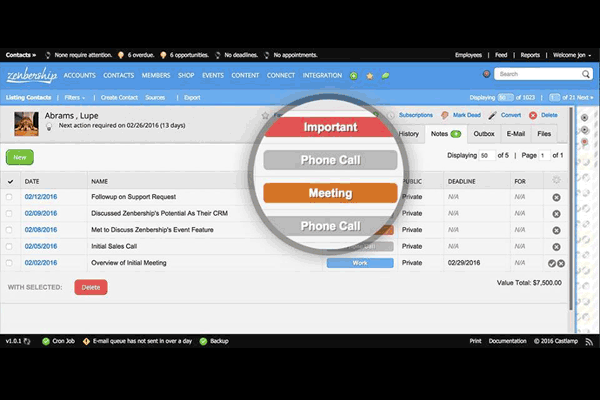The height and width of the screenshot is (400, 600).
Task: Click the Zenbership logo
Action: [x=32, y=75]
